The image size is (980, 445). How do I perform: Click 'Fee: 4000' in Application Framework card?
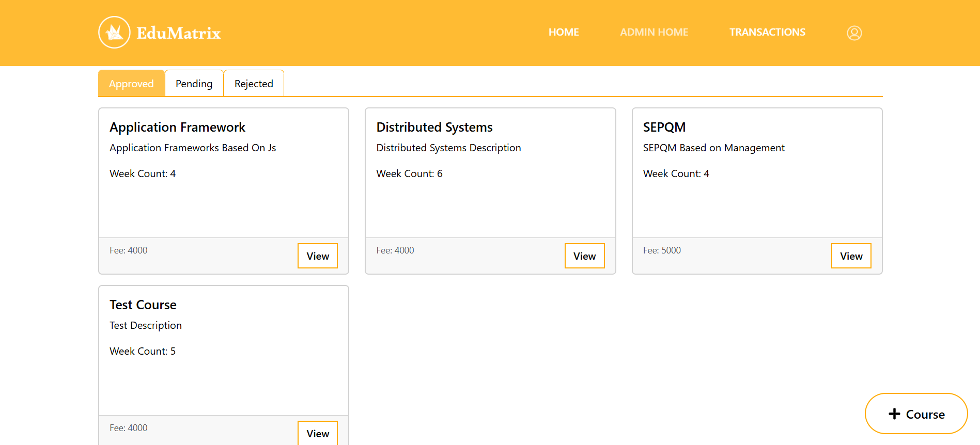pos(128,250)
